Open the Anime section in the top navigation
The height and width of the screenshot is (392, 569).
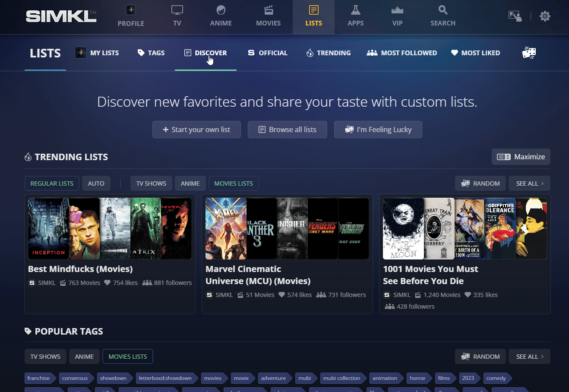pos(221,16)
